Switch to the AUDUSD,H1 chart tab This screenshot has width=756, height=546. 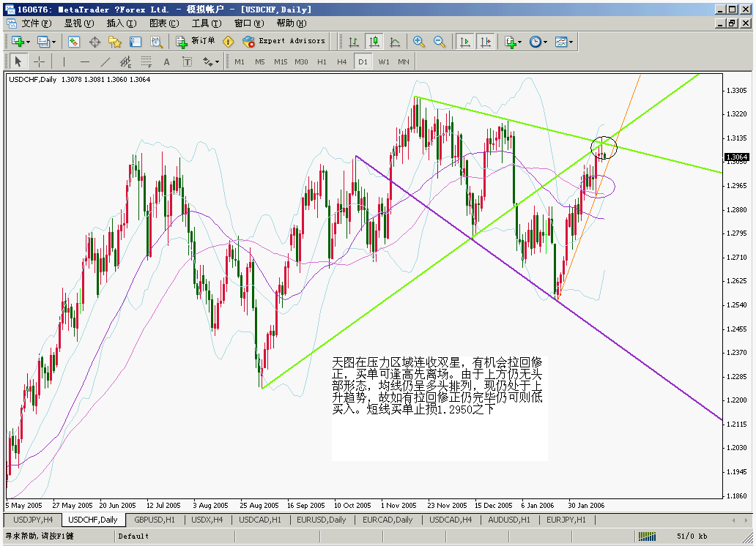(x=509, y=520)
